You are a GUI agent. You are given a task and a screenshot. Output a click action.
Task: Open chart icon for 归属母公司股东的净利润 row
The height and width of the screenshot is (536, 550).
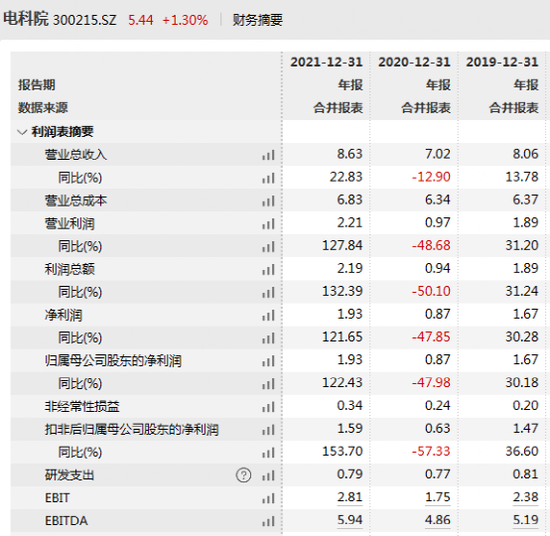[268, 361]
